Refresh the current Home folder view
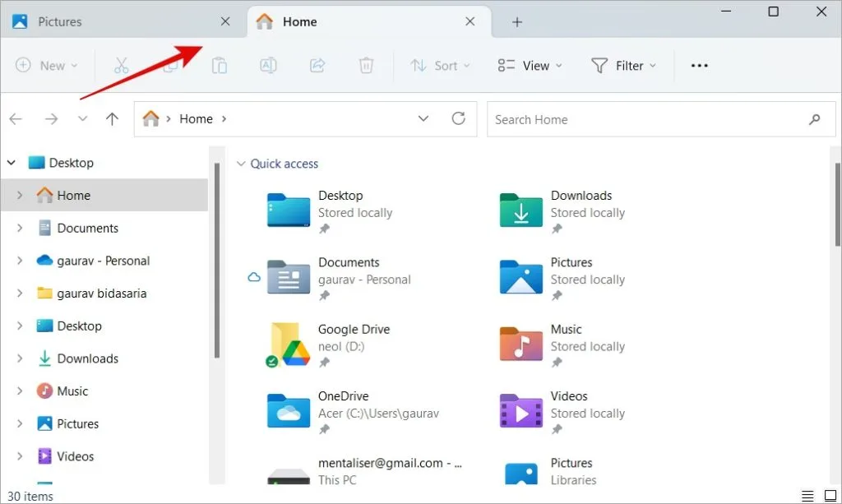This screenshot has width=842, height=504. tap(459, 119)
